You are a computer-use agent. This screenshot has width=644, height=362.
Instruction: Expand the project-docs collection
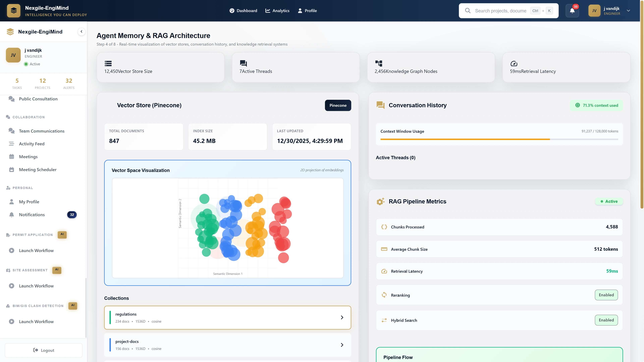(342, 345)
